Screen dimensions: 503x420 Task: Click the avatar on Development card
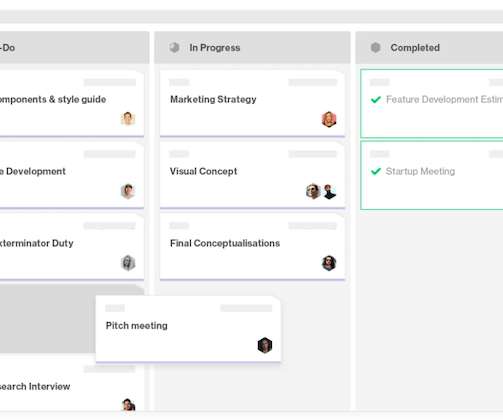(x=128, y=191)
